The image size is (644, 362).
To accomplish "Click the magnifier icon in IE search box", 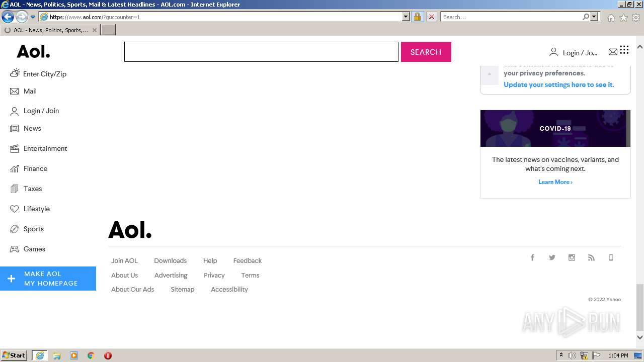I will point(586,17).
